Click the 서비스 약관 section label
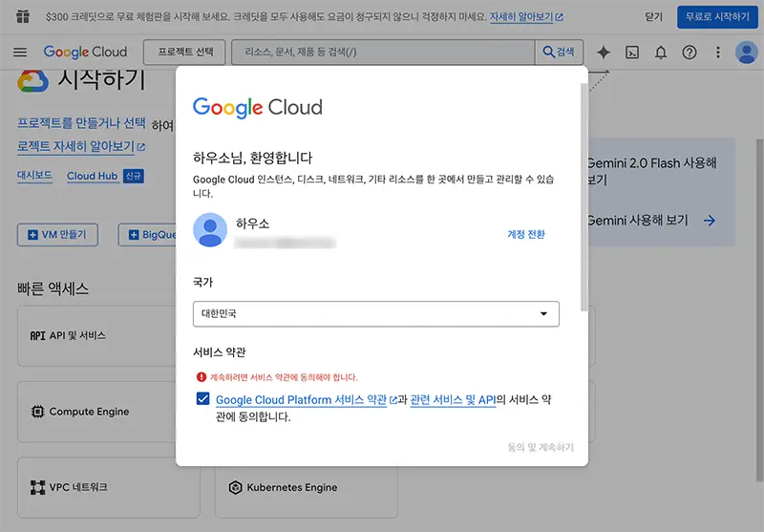 click(220, 352)
